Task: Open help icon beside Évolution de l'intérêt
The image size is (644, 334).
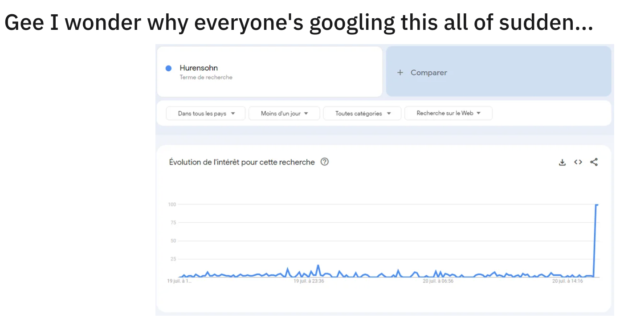Action: 325,162
